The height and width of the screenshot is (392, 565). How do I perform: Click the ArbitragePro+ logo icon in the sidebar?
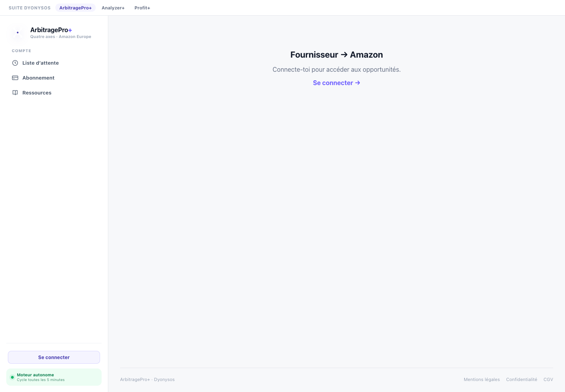[x=18, y=33]
